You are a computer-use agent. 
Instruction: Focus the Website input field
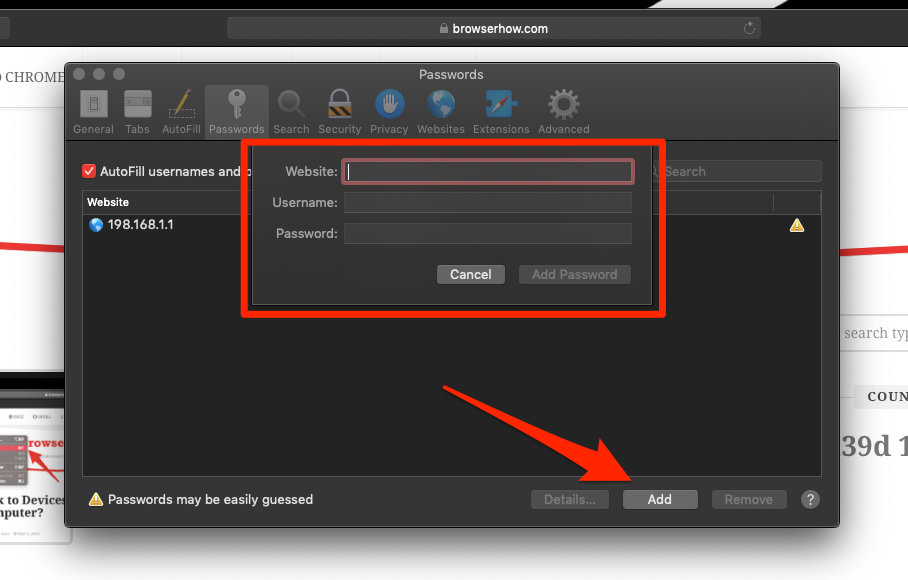pos(488,172)
